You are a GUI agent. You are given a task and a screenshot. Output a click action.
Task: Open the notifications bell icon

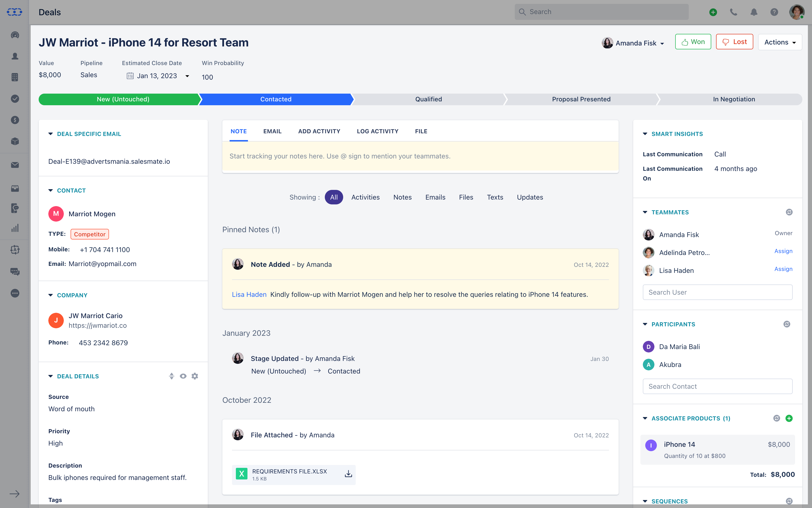754,12
